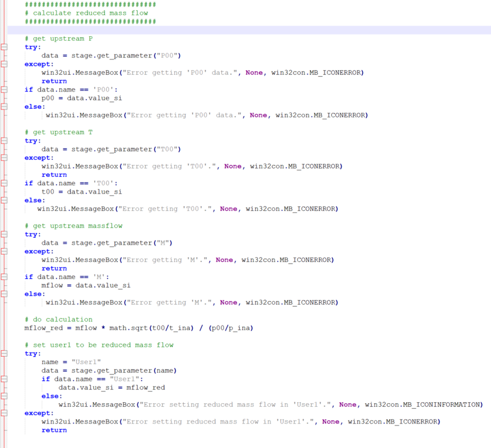Screen dimensions: 491x448
Task: Collapse the else block inside the User1 section
Action: [4, 396]
